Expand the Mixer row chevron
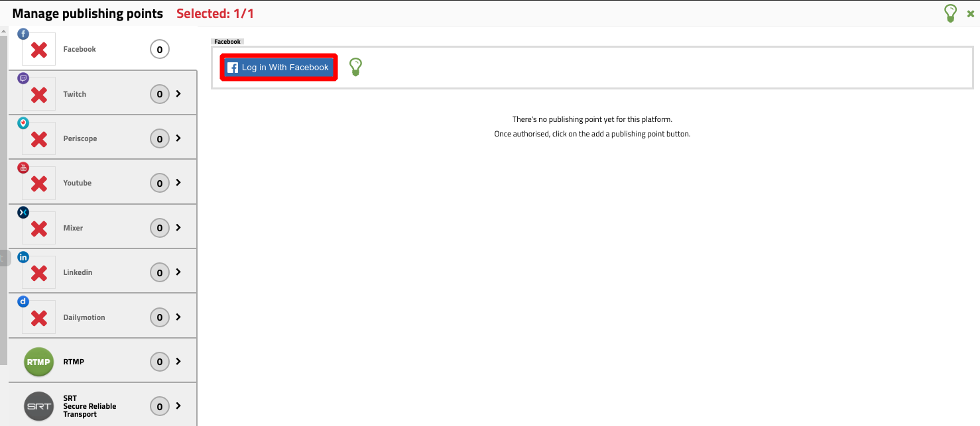This screenshot has width=980, height=426. point(178,228)
